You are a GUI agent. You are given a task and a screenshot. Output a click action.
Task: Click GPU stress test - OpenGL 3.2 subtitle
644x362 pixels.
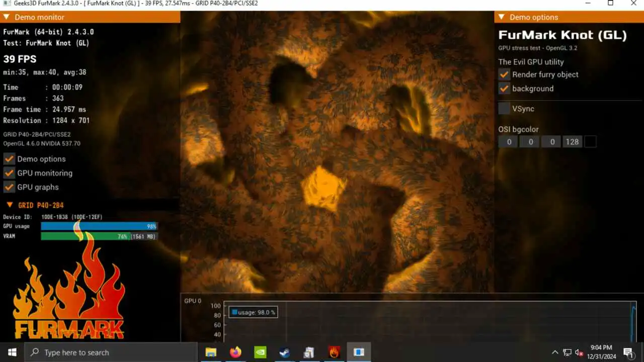538,48
